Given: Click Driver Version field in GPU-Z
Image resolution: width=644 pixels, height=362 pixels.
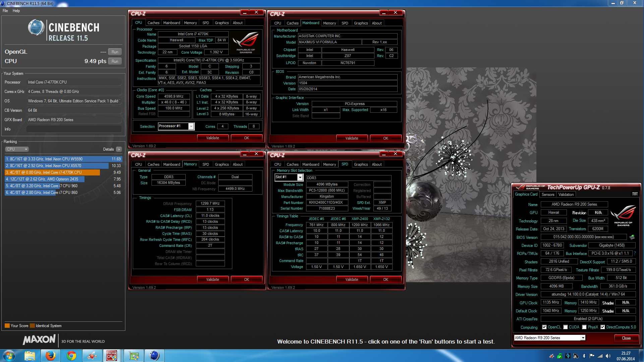Looking at the screenshot, I should 588,294.
